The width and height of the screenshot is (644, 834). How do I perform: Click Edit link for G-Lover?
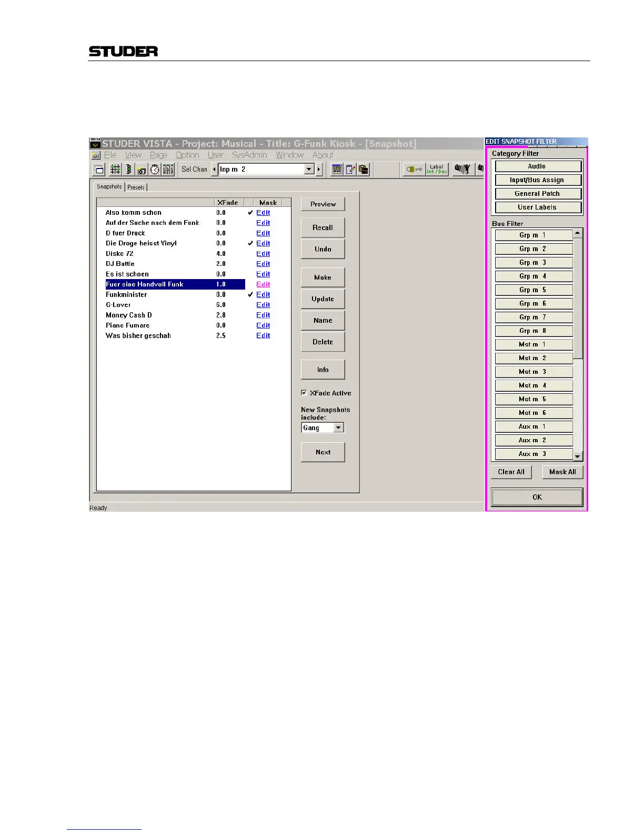click(263, 305)
